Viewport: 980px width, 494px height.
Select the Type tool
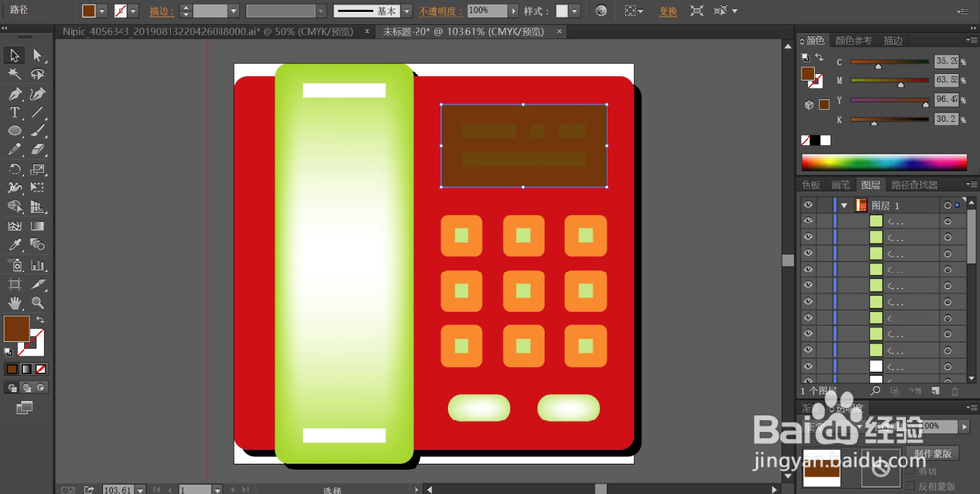[15, 113]
